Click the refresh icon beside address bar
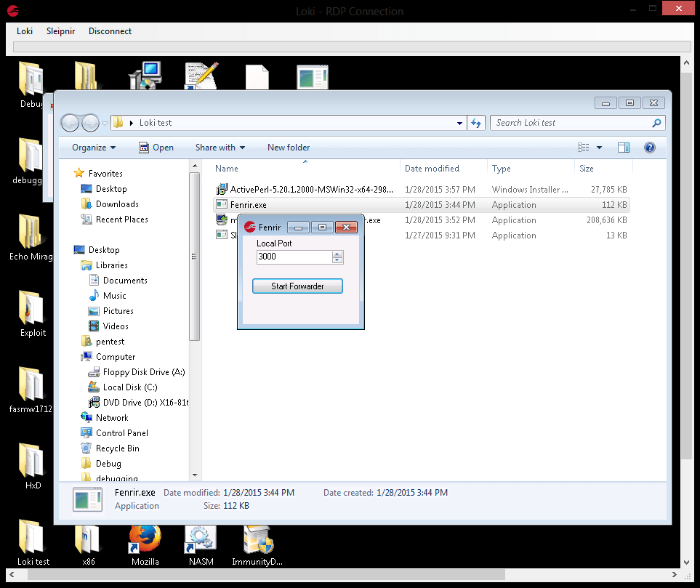This screenshot has width=700, height=588. point(476,124)
